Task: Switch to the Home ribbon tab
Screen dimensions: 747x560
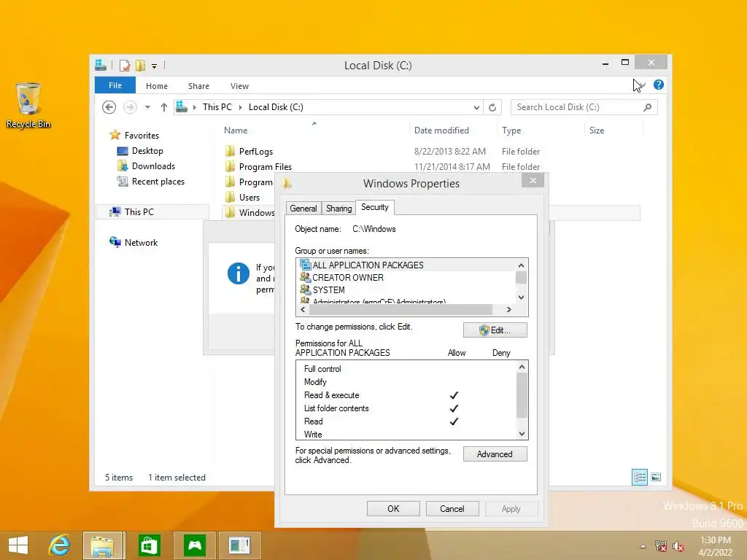Action: [156, 86]
